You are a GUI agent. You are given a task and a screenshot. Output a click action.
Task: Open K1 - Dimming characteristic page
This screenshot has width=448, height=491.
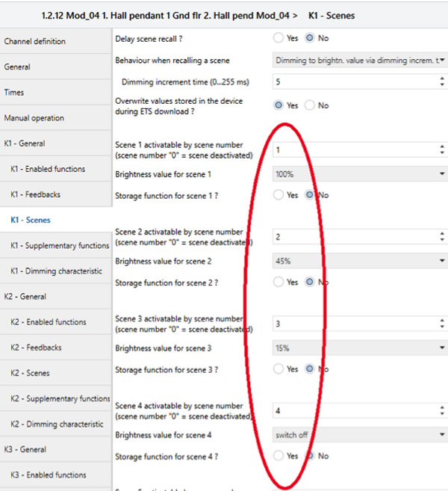click(56, 271)
